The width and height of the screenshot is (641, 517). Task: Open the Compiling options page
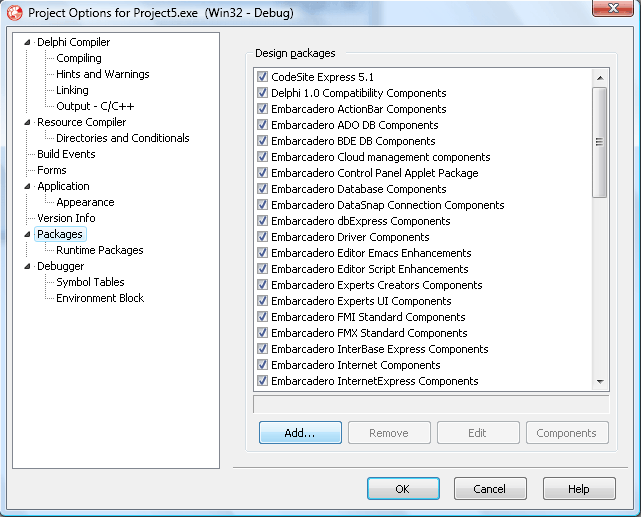(79, 58)
